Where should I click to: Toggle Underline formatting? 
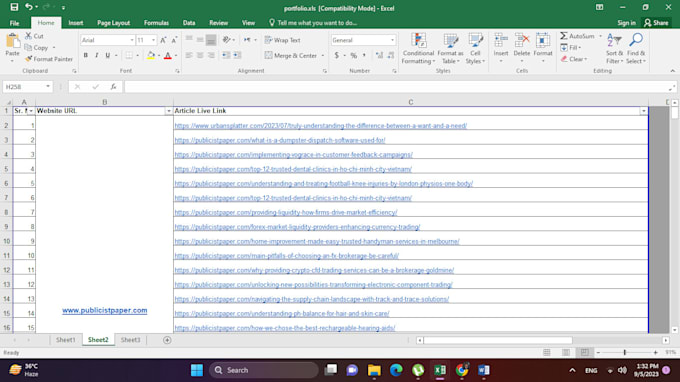108,56
